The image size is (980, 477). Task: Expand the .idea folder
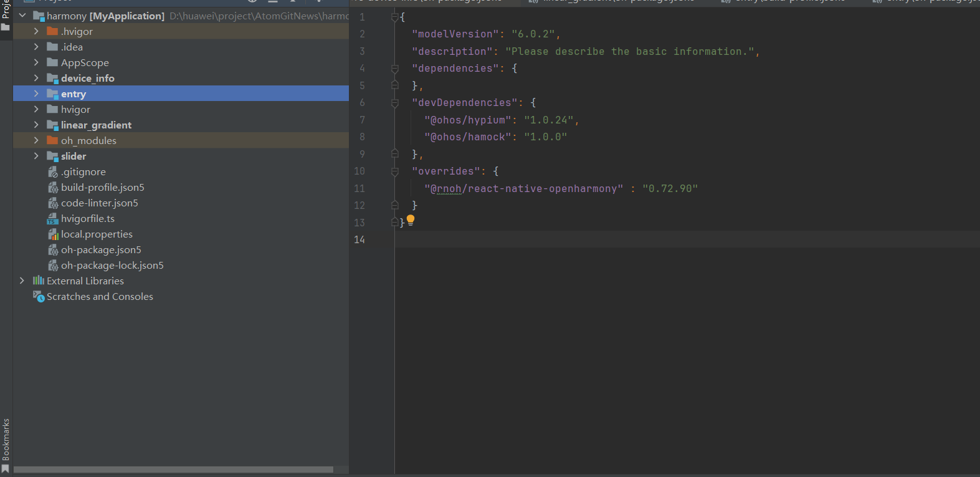tap(36, 47)
